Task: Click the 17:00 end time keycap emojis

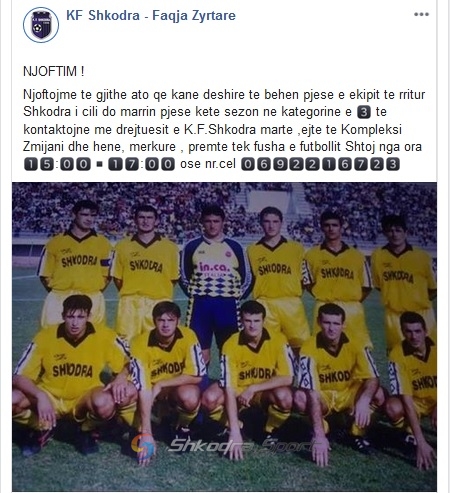Action: 141,164
